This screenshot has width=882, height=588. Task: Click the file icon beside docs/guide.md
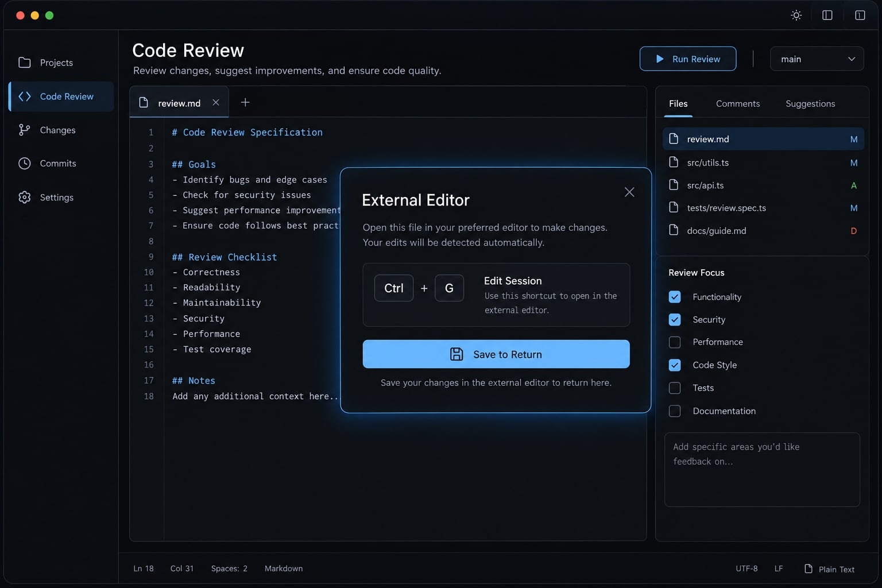[674, 230]
